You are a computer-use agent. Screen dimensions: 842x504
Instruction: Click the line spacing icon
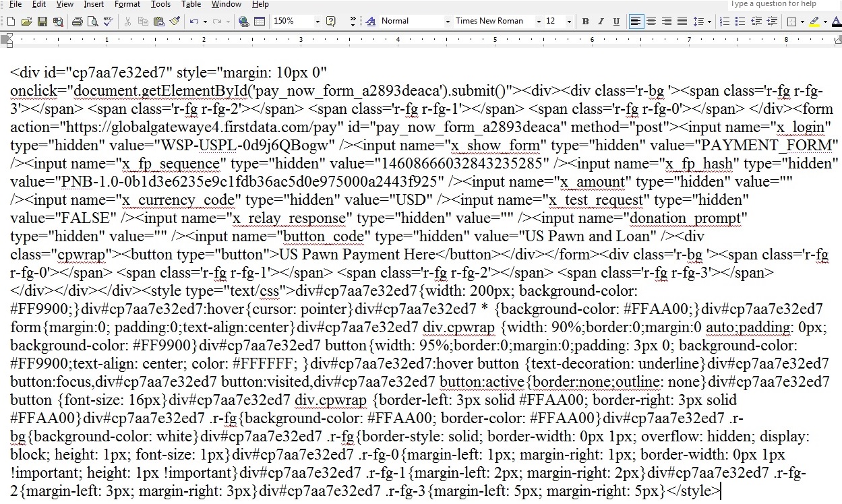[698, 22]
